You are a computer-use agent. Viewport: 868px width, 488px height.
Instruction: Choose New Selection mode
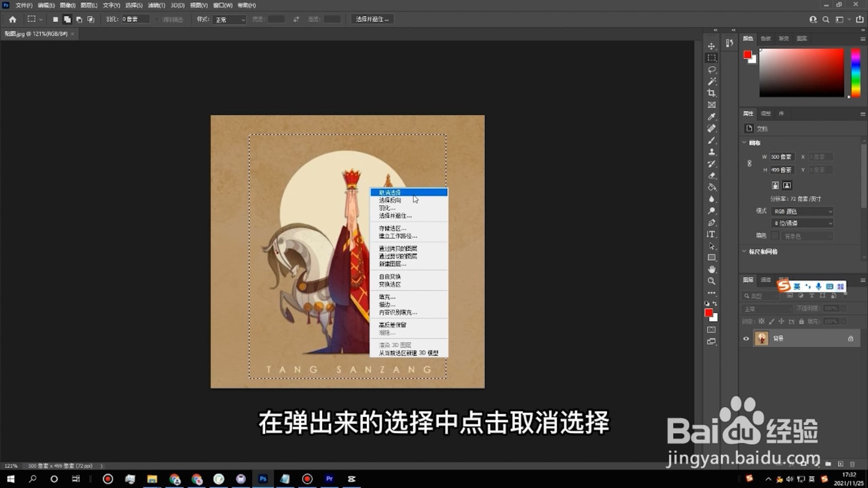pos(55,19)
